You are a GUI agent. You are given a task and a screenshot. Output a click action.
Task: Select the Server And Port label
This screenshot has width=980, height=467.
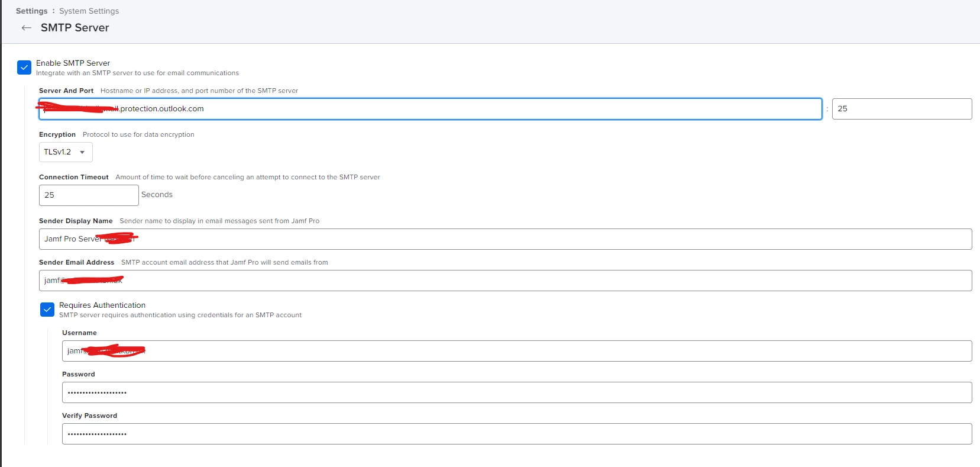pyautogui.click(x=66, y=91)
